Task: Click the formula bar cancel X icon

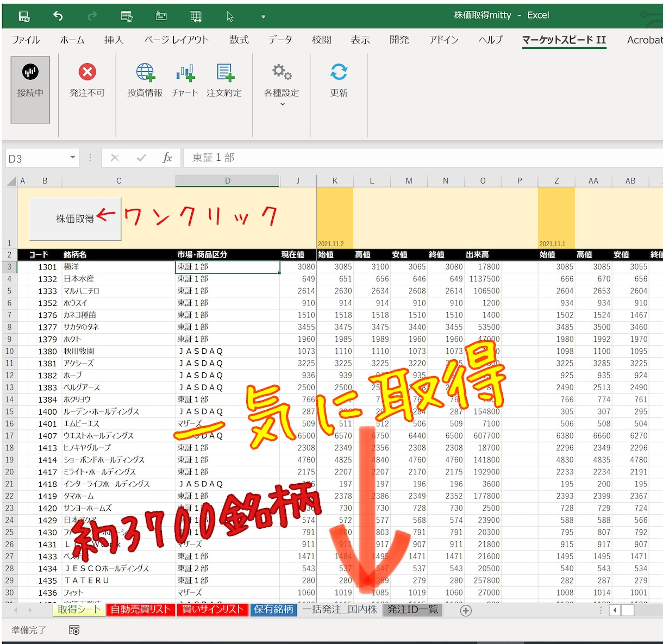Action: (x=115, y=158)
